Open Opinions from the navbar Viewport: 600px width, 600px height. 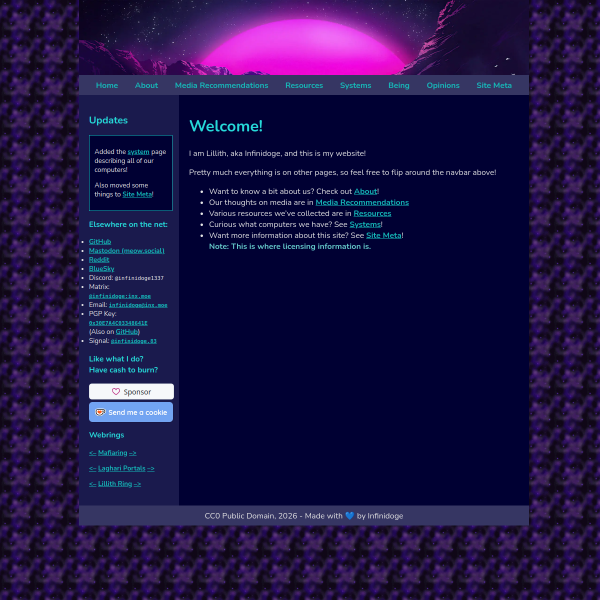pos(443,85)
